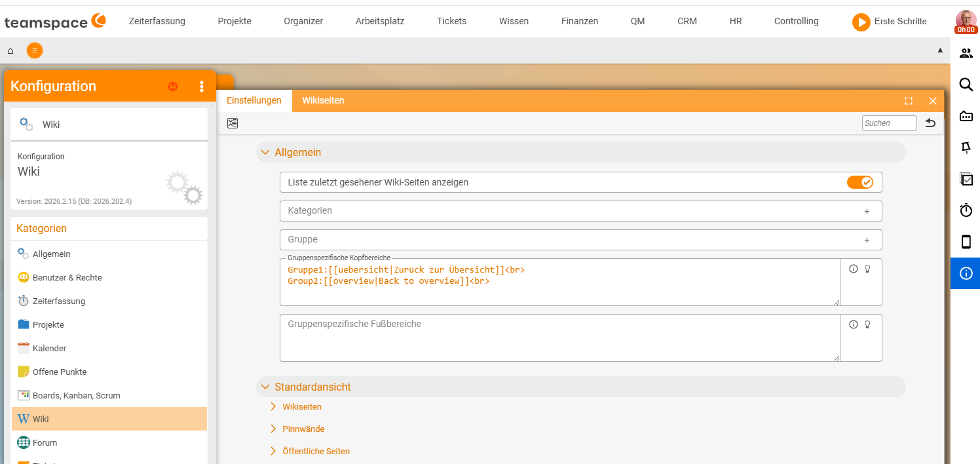Open the task checklist icon in right sidebar
The image size is (980, 464).
point(966,179)
